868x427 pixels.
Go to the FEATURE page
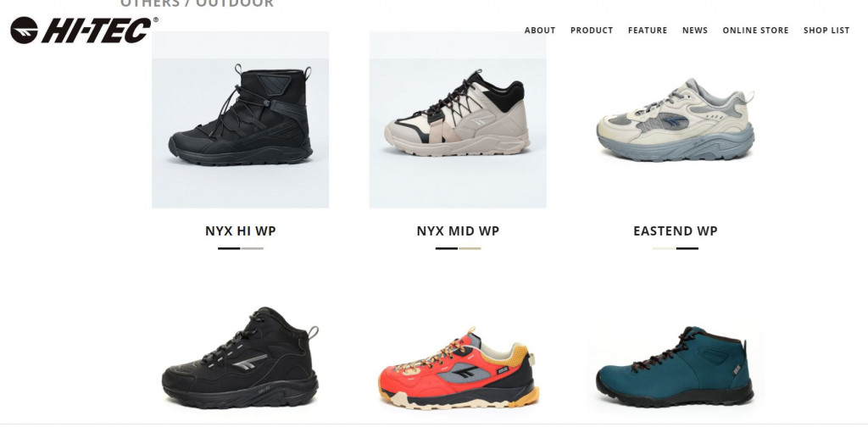coord(647,30)
